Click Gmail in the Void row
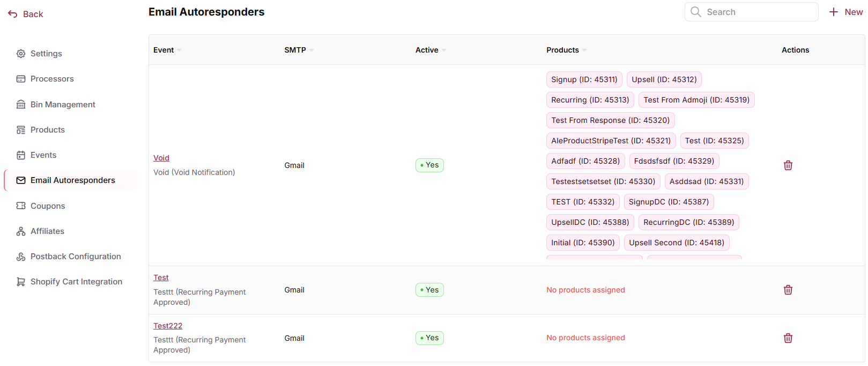The width and height of the screenshot is (868, 366). [294, 165]
